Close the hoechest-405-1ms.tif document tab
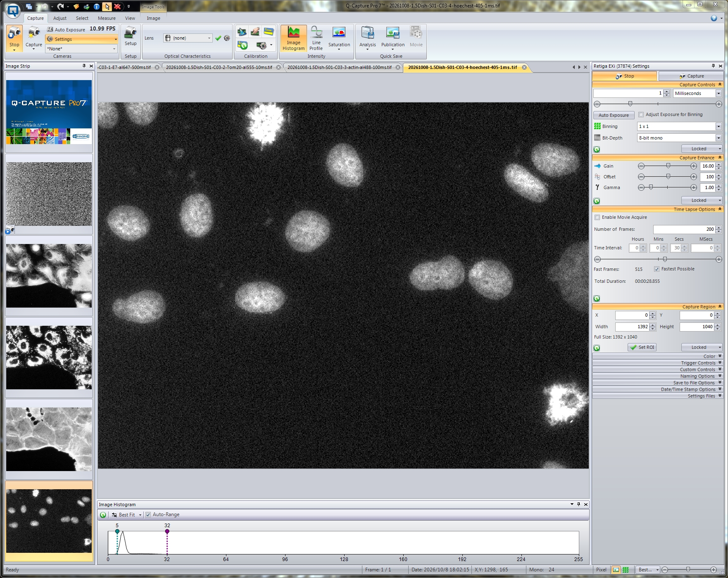 pyautogui.click(x=524, y=67)
